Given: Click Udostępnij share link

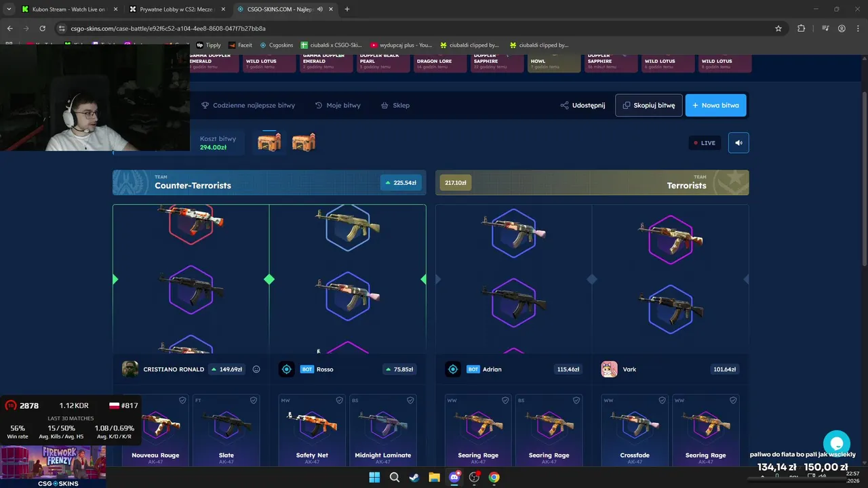Looking at the screenshot, I should [583, 105].
